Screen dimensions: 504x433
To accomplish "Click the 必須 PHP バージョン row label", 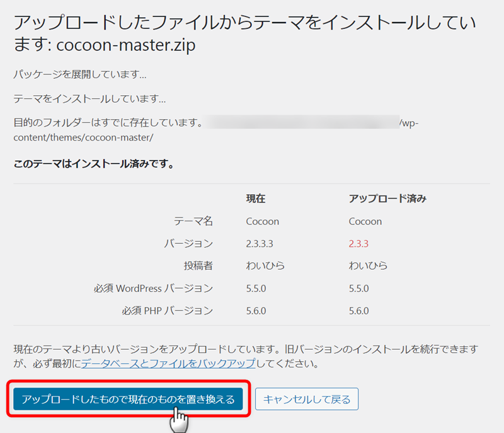I will click(167, 311).
